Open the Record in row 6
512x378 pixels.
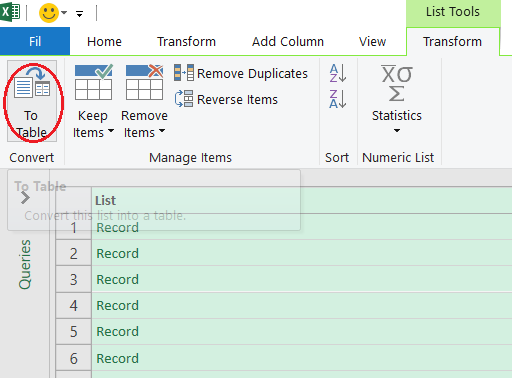[117, 359]
